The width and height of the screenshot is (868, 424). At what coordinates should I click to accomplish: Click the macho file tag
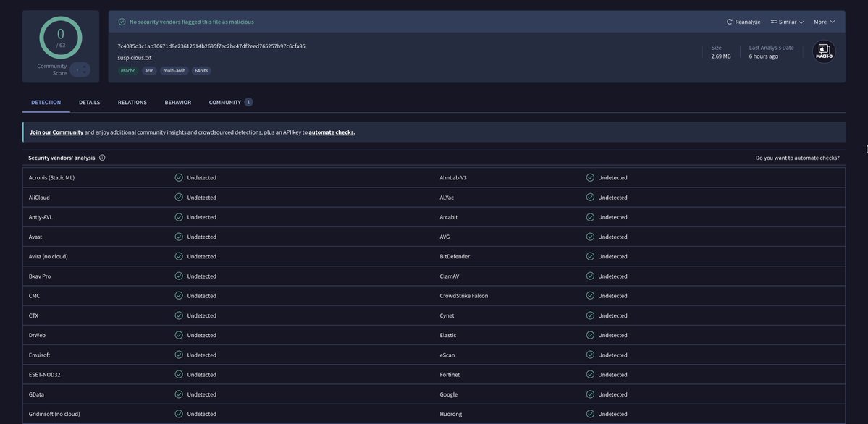(128, 71)
